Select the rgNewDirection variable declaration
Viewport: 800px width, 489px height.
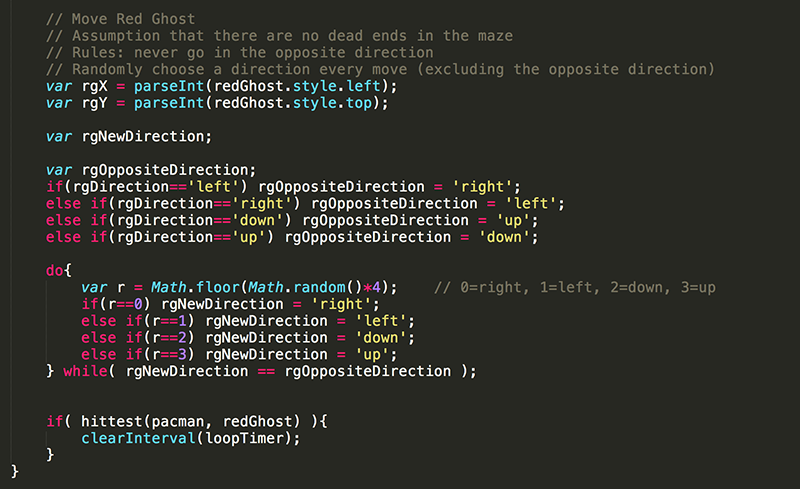(129, 137)
